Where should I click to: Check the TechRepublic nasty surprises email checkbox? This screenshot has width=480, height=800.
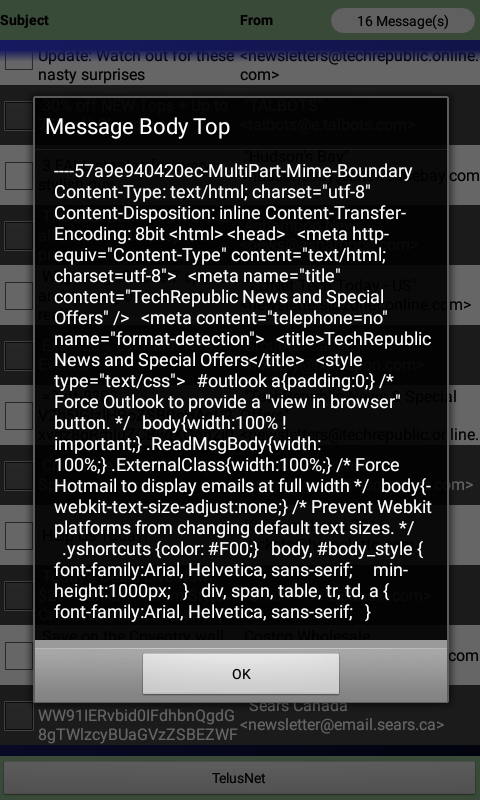click(x=19, y=60)
